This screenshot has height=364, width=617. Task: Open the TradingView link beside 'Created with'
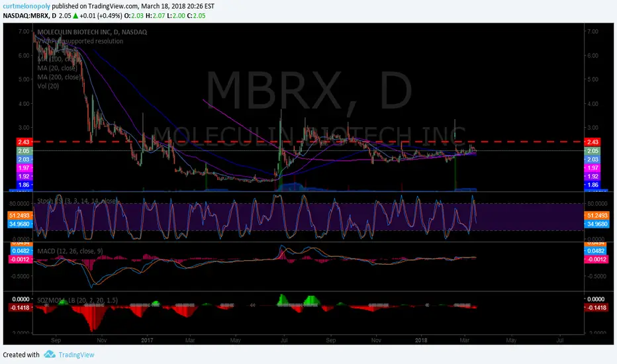(76, 355)
